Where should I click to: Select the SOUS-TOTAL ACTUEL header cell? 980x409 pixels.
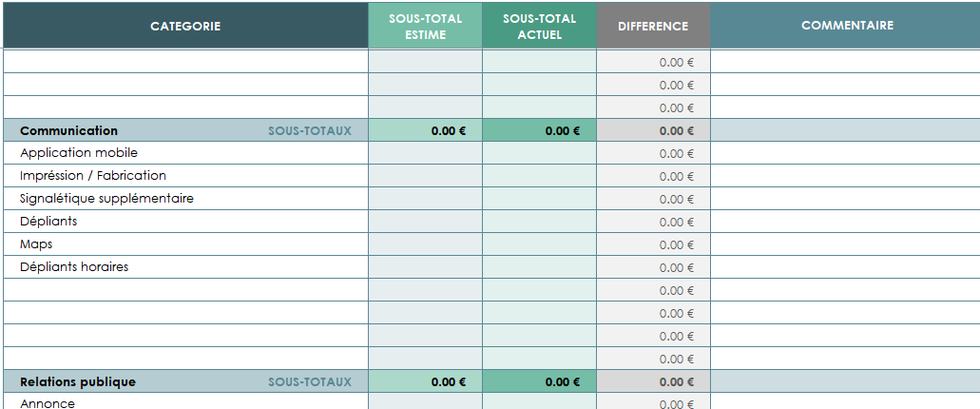[539, 26]
